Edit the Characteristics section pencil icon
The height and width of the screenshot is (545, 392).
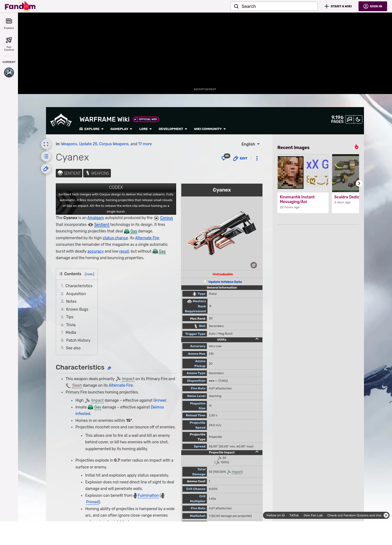[x=109, y=368]
